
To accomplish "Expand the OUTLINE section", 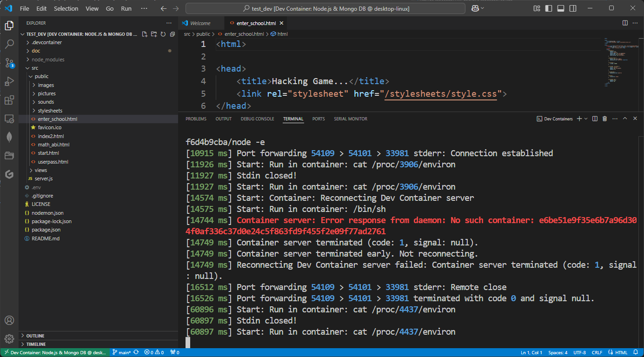I will coord(35,336).
